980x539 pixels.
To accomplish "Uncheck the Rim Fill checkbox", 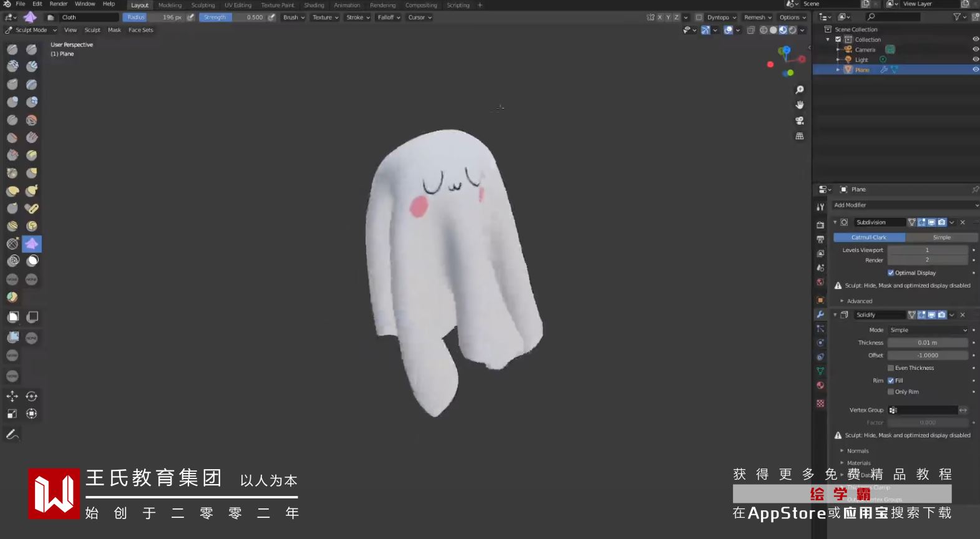I will tap(891, 381).
